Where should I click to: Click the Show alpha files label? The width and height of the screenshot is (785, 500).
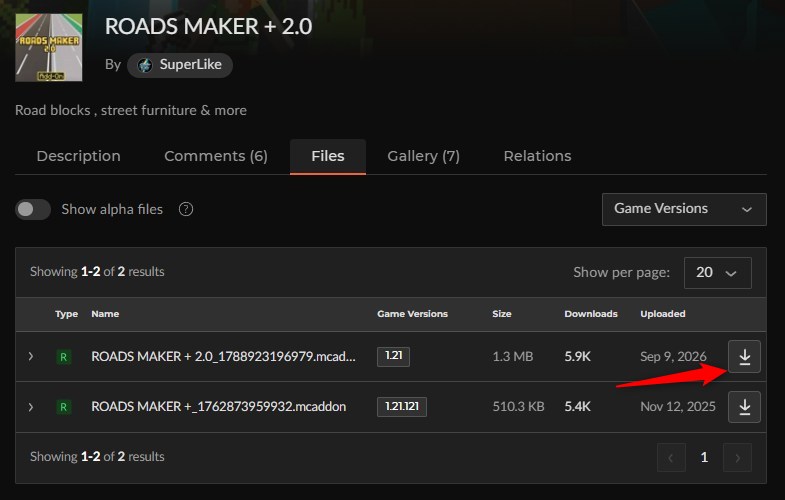pyautogui.click(x=112, y=209)
